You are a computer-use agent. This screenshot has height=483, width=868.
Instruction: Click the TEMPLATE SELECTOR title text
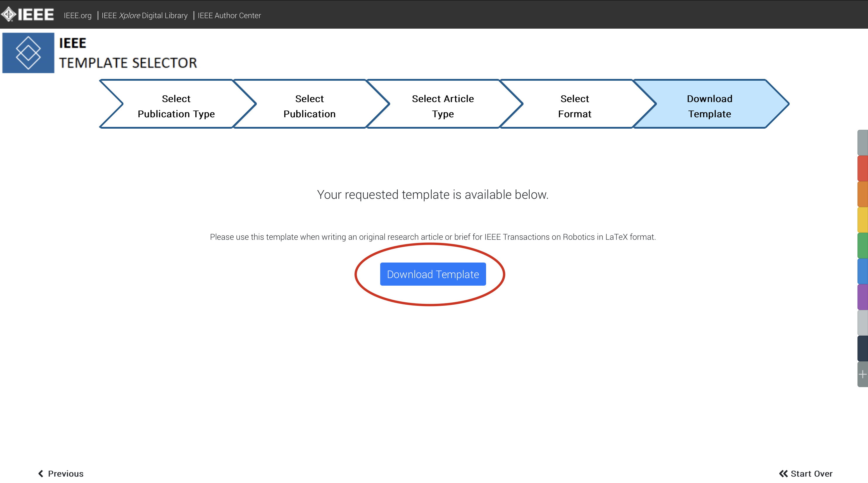[x=128, y=63]
